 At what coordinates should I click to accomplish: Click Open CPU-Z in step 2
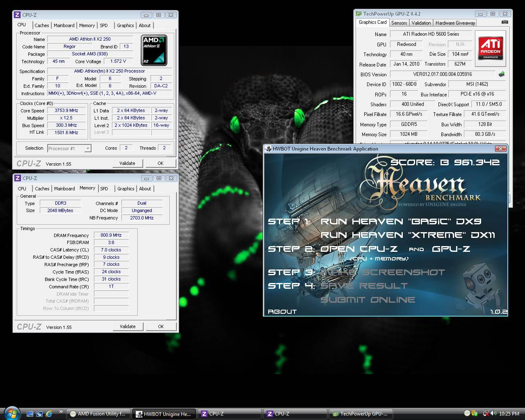tap(359, 249)
